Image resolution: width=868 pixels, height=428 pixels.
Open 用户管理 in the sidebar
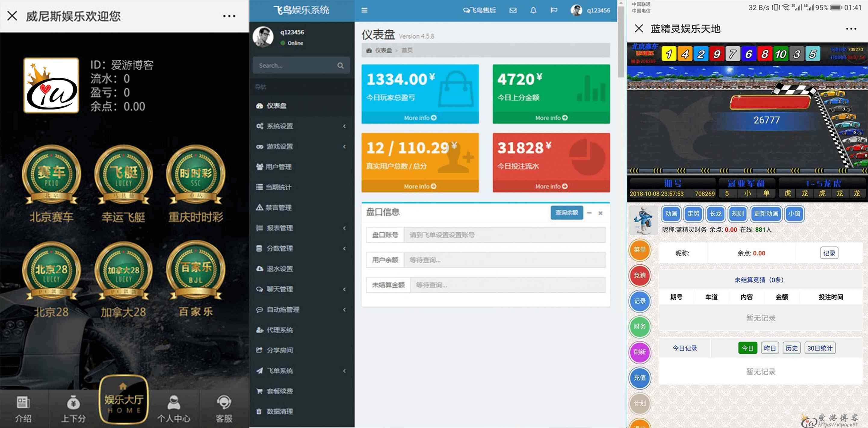(301, 167)
